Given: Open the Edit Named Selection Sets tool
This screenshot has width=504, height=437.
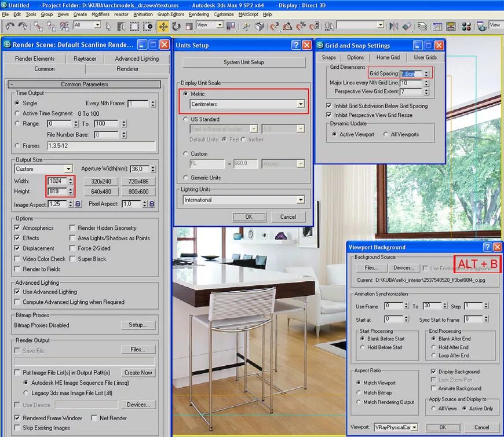Looking at the screenshot, I should [x=329, y=26].
